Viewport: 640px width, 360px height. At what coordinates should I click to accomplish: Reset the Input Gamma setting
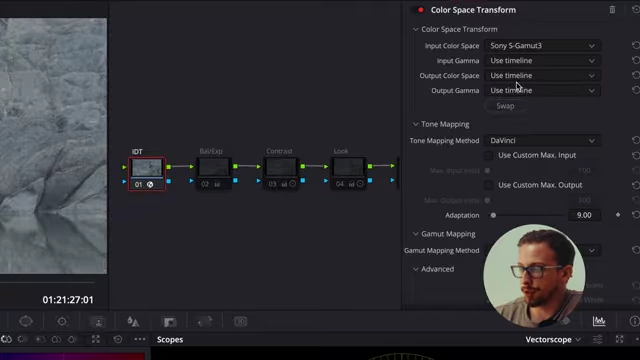[636, 60]
